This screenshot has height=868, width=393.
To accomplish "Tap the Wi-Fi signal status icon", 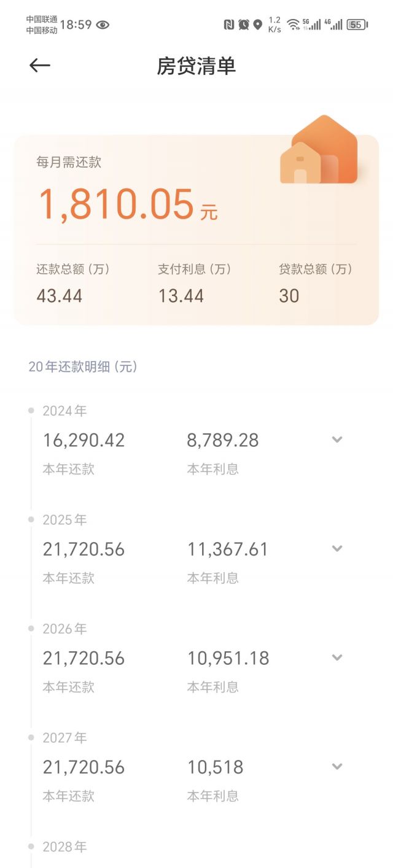I will pos(293,25).
